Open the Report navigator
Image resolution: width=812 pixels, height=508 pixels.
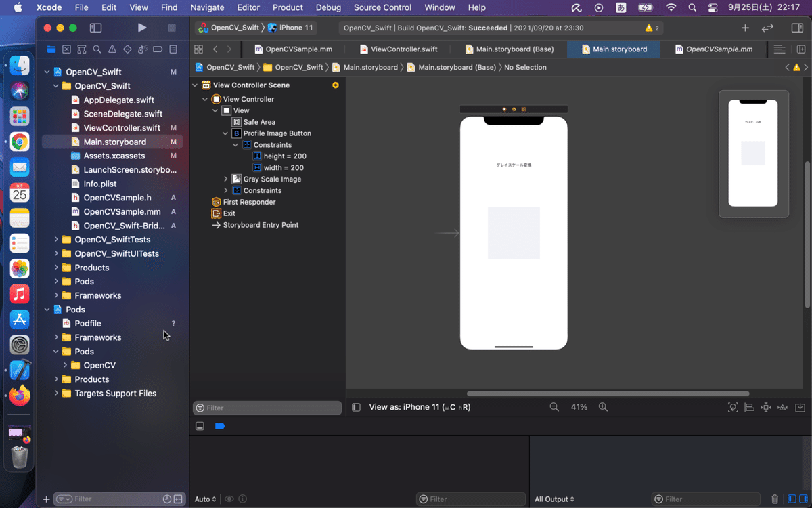point(173,49)
